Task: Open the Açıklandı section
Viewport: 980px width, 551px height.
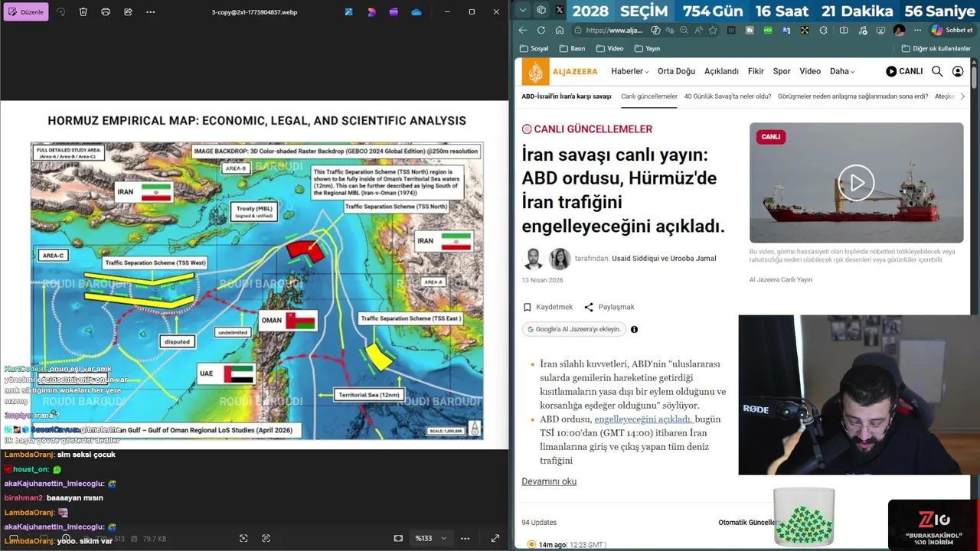Action: [x=721, y=71]
